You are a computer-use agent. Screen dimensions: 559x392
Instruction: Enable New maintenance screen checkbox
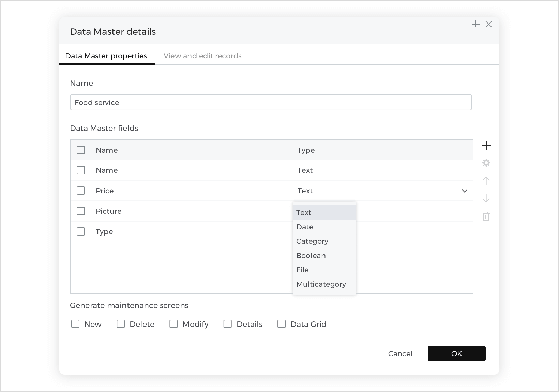75,324
